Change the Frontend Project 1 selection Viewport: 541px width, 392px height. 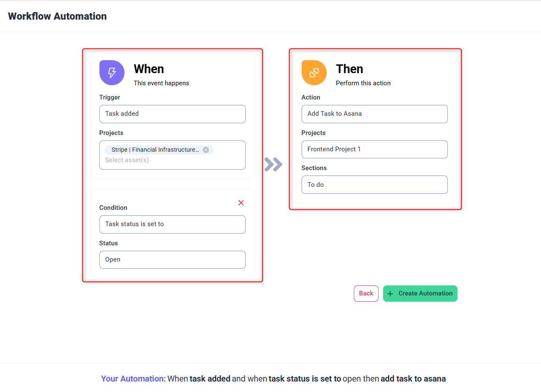(374, 149)
